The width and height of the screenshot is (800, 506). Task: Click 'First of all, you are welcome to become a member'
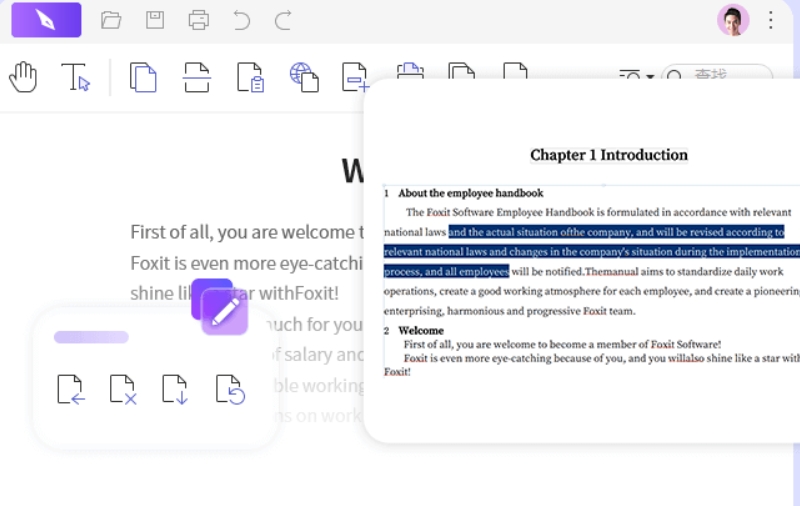(x=562, y=344)
